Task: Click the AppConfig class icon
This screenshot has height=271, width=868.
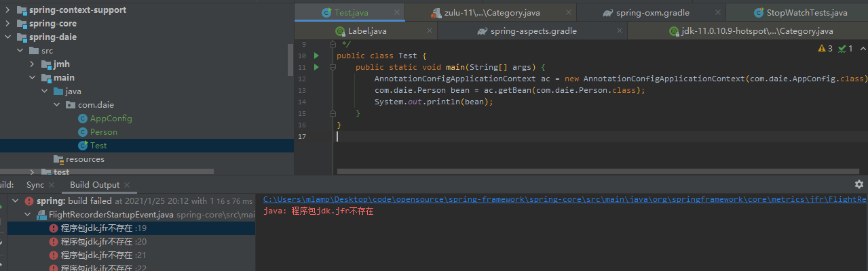Action: 83,119
